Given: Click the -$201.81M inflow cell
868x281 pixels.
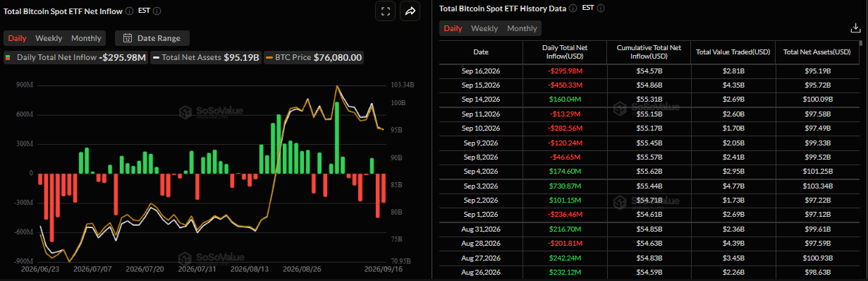Looking at the screenshot, I should coord(565,244).
